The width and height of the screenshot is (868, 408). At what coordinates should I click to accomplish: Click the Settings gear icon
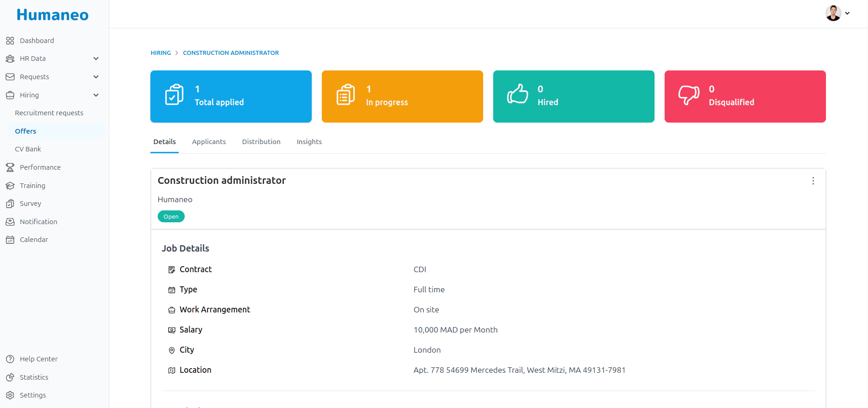click(10, 395)
